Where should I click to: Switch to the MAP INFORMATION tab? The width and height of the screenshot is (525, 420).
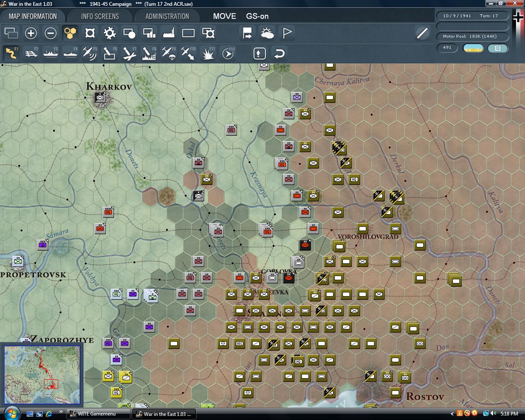[x=33, y=16]
